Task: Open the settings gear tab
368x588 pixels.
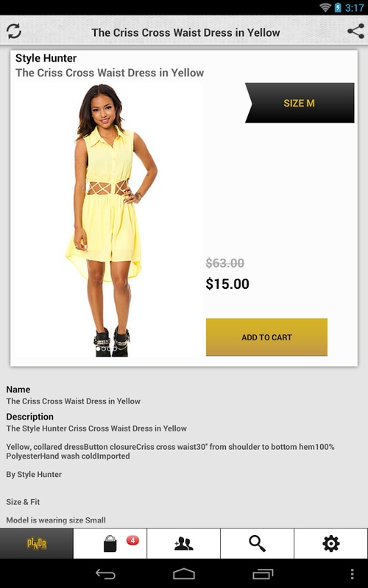Action: [330, 543]
